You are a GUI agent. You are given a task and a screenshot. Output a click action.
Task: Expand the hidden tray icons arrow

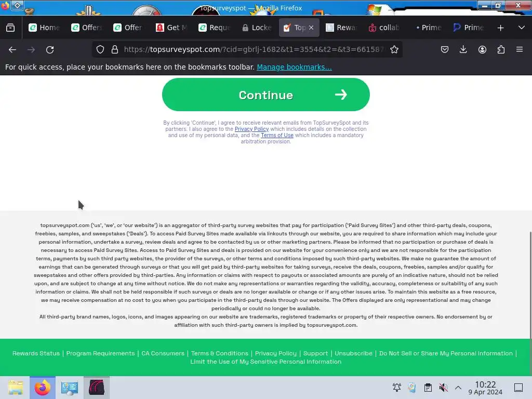pos(458,388)
